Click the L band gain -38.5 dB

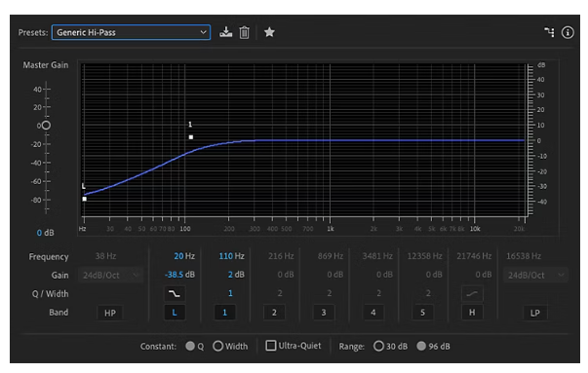[x=179, y=275]
